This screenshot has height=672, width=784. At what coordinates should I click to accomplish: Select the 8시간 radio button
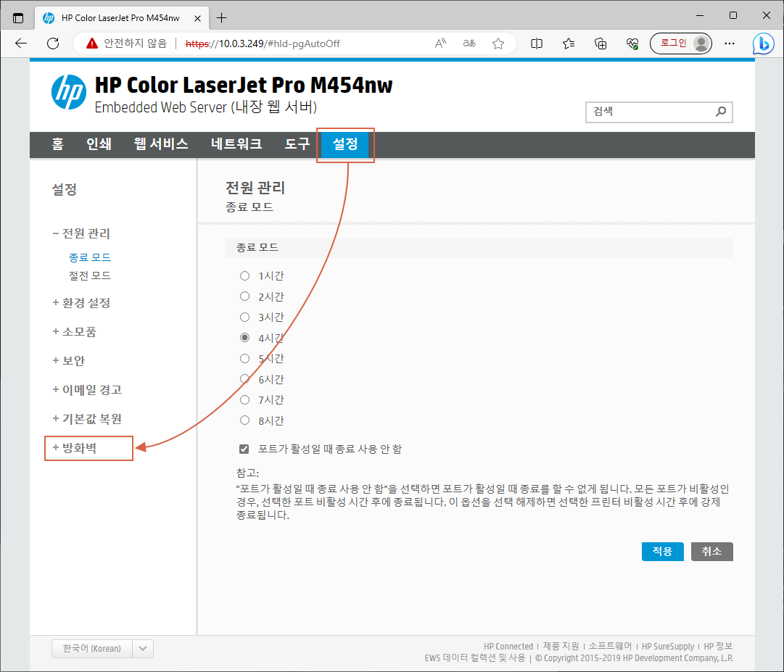click(244, 420)
